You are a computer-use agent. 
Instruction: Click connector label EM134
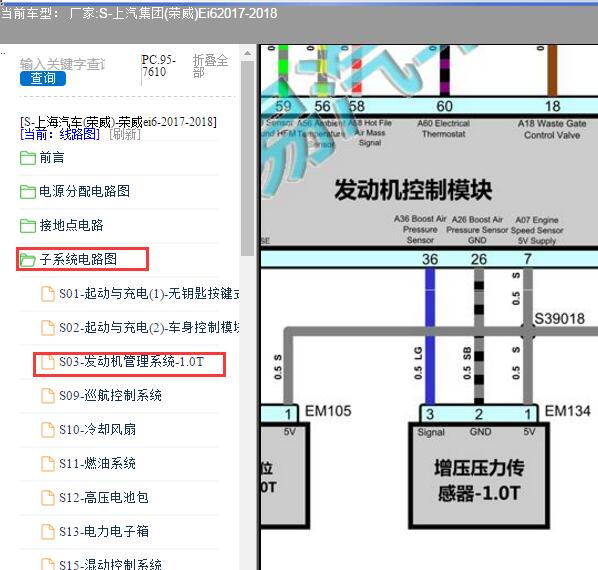[x=567, y=411]
